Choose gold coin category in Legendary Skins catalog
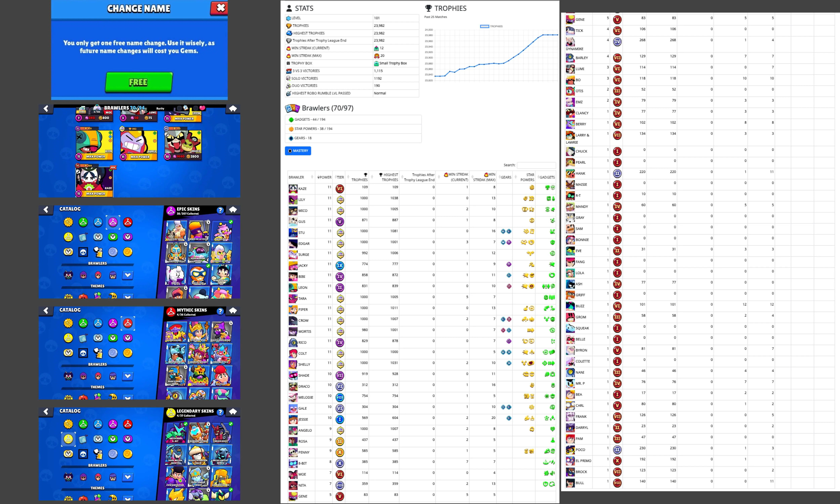The height and width of the screenshot is (504, 840). click(x=128, y=454)
